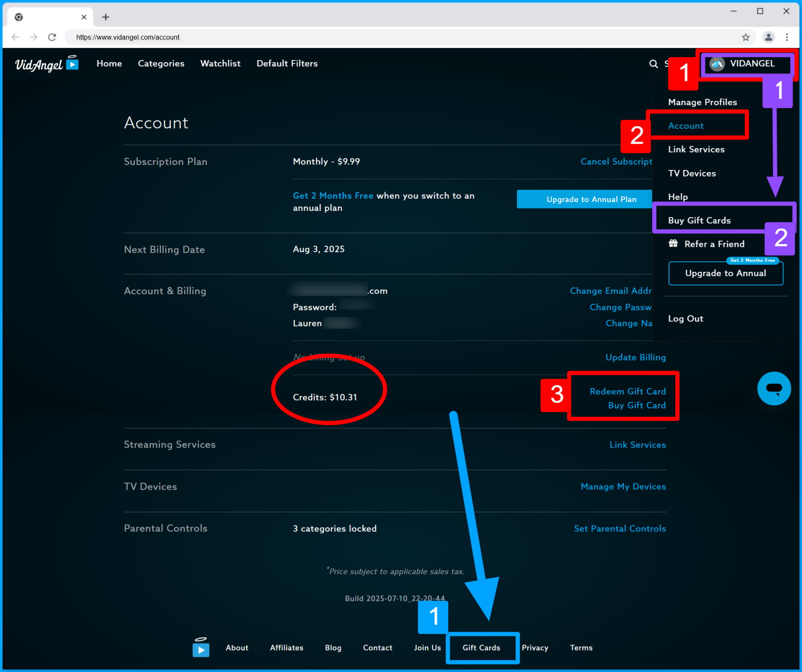Click the VidAngel logo in top navigation
This screenshot has width=802, height=672.
click(46, 63)
